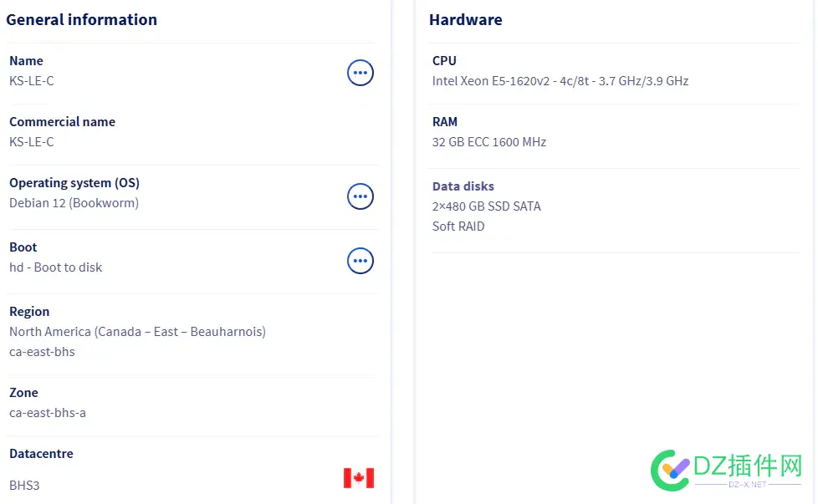Open the Operating system ellipsis menu
Screen dimensions: 818x504
(x=360, y=196)
